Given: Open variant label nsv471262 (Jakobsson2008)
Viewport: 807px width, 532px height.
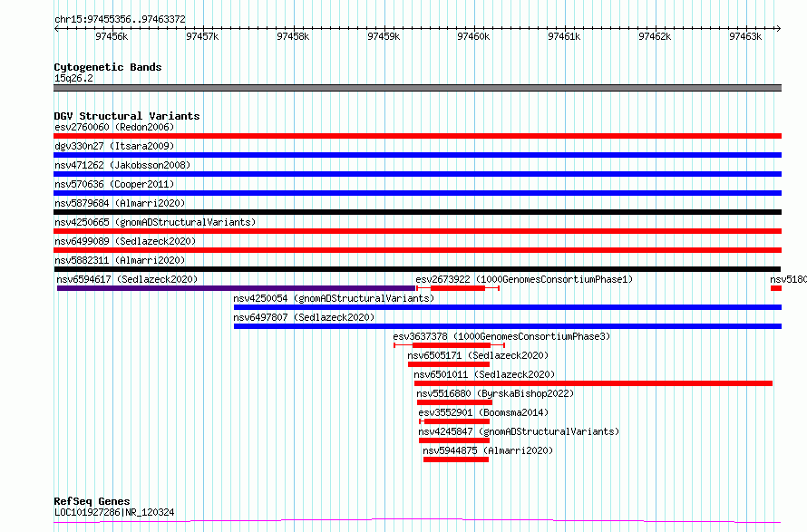Looking at the screenshot, I should 122,165.
